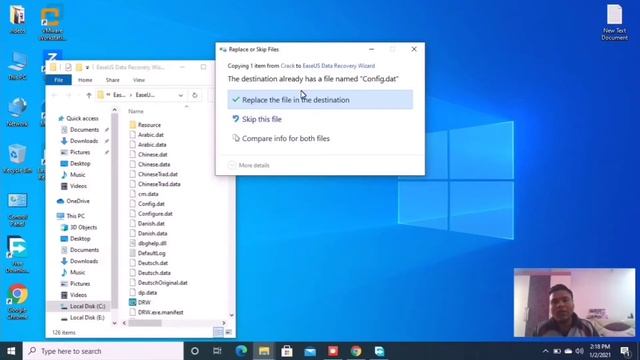640x360 pixels.
Task: Open EaseUS Data Recovery Wizard destination link
Action: (x=338, y=66)
